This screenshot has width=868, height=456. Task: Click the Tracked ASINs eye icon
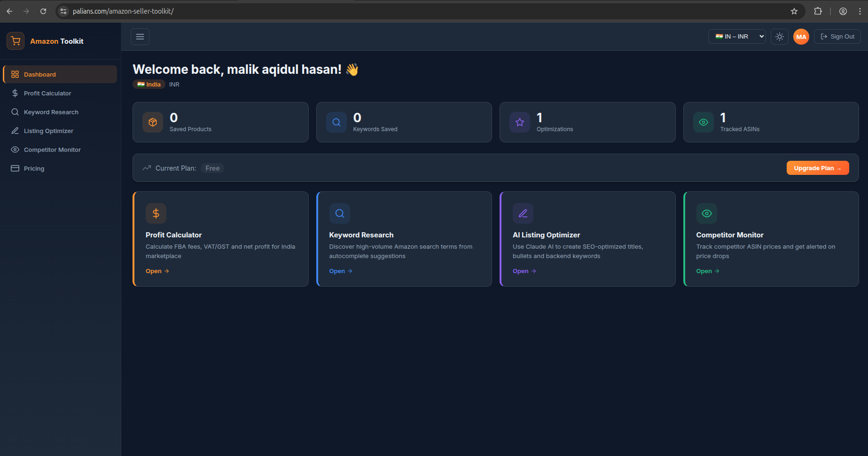click(704, 122)
